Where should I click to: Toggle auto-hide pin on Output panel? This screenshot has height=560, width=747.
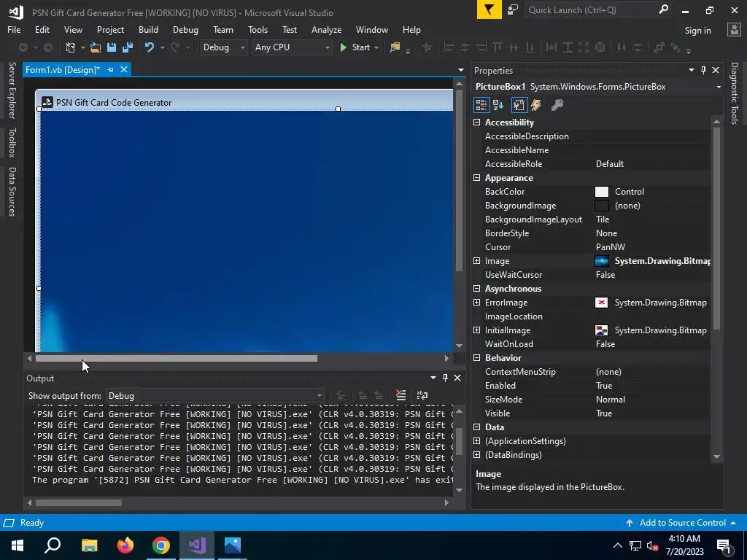click(445, 378)
